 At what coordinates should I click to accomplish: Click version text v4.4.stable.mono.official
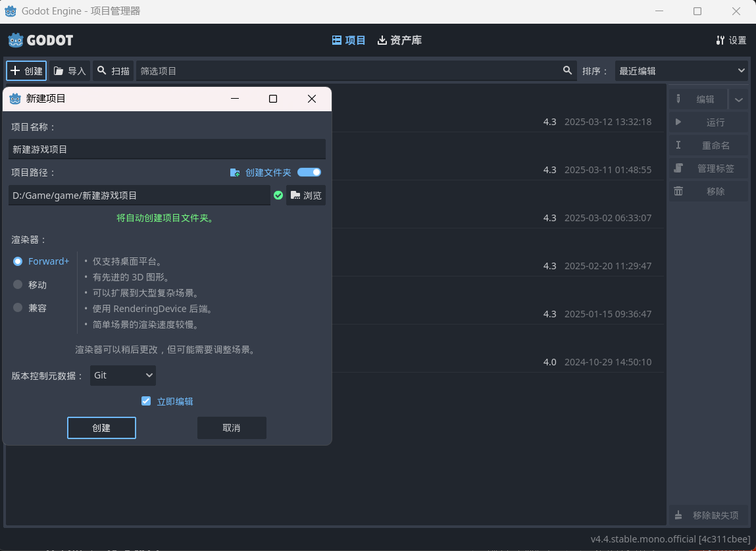click(x=670, y=539)
